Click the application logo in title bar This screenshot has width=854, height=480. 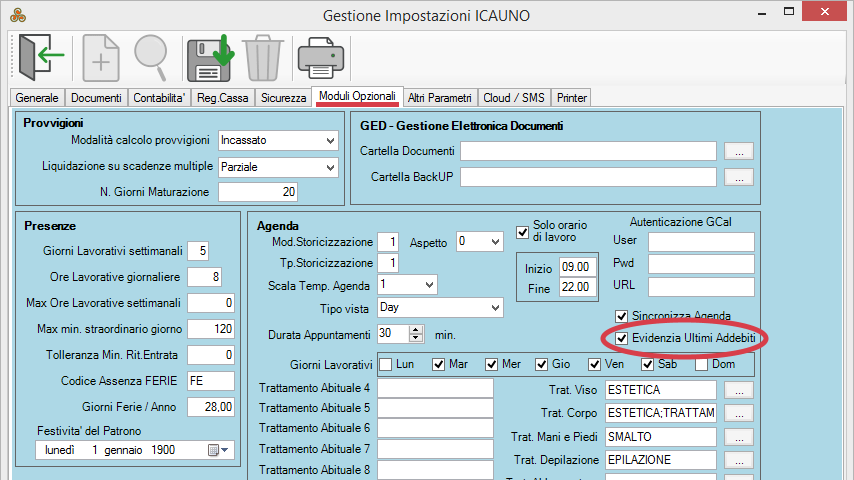pos(16,15)
